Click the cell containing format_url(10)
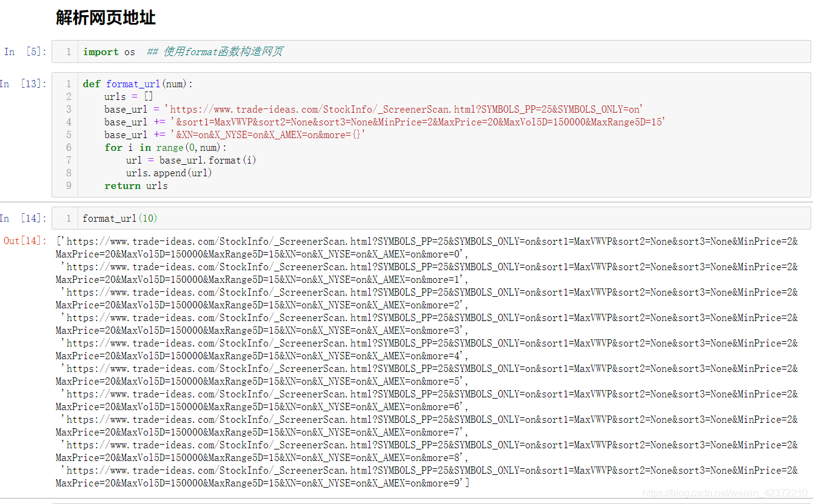Screen dimensions: 813x504 431,218
